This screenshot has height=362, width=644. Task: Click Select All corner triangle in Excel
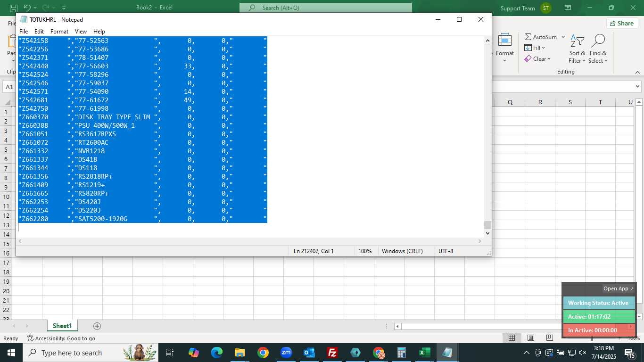tap(7, 102)
